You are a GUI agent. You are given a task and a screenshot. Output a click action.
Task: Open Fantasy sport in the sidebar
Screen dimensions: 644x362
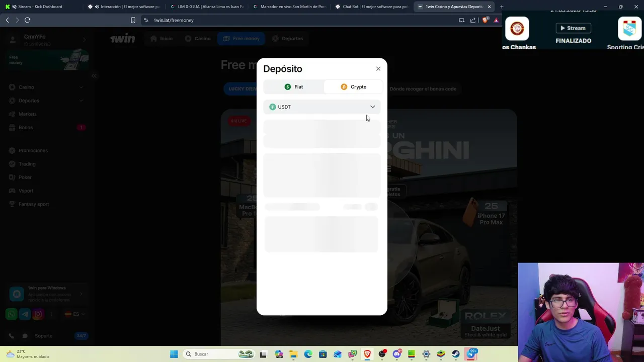pos(33,204)
